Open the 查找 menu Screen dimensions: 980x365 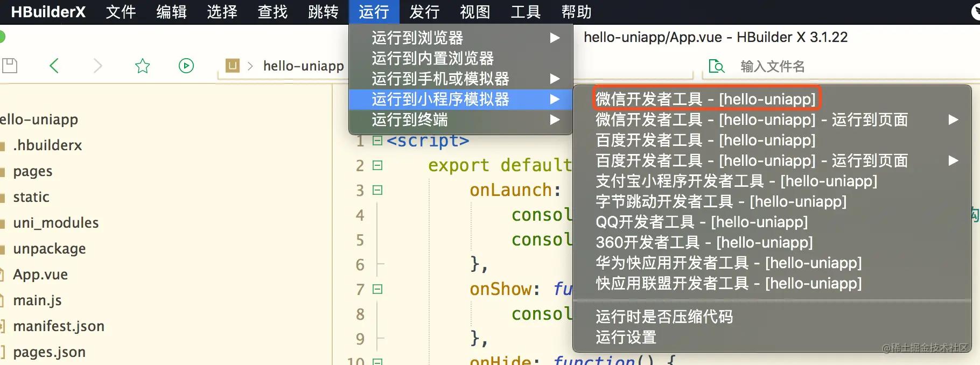[272, 12]
